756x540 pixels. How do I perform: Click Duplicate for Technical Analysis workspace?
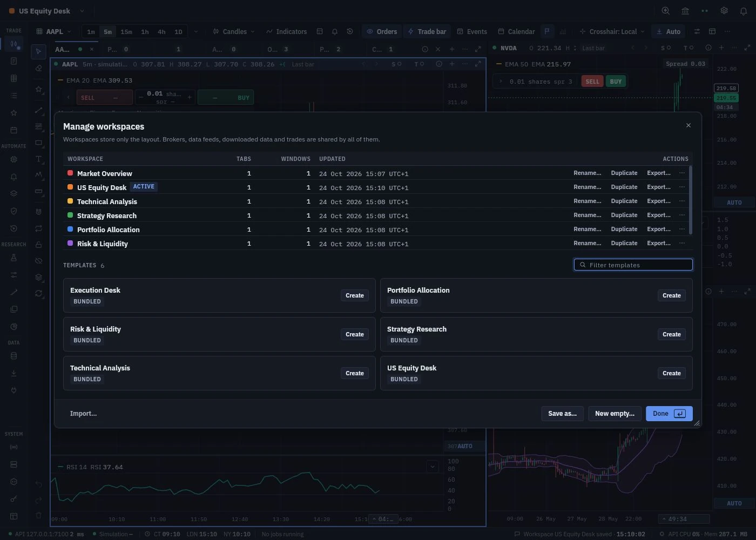[624, 201]
